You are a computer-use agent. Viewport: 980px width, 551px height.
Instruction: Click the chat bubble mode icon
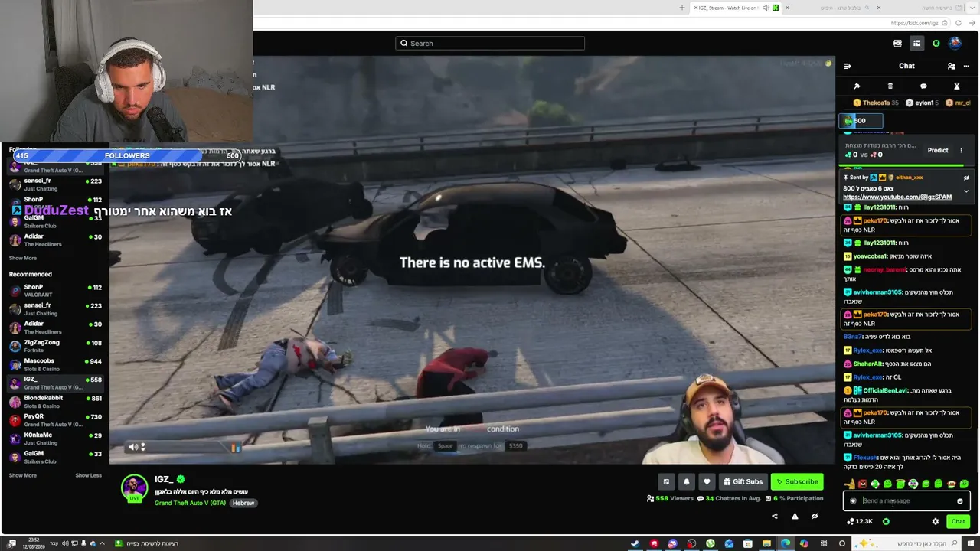coord(923,86)
